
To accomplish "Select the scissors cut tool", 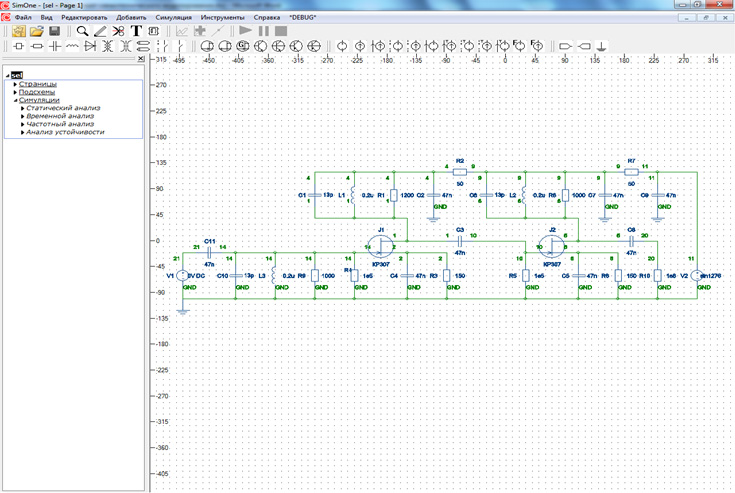I will (x=118, y=31).
